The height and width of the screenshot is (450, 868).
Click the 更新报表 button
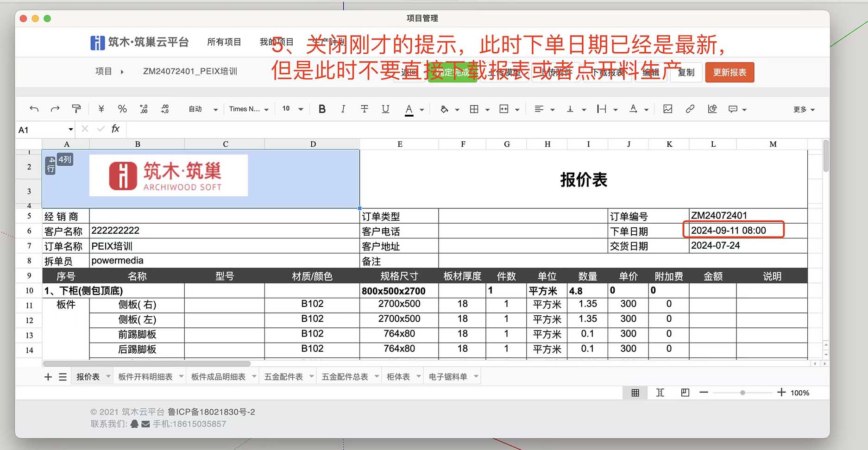(x=730, y=72)
